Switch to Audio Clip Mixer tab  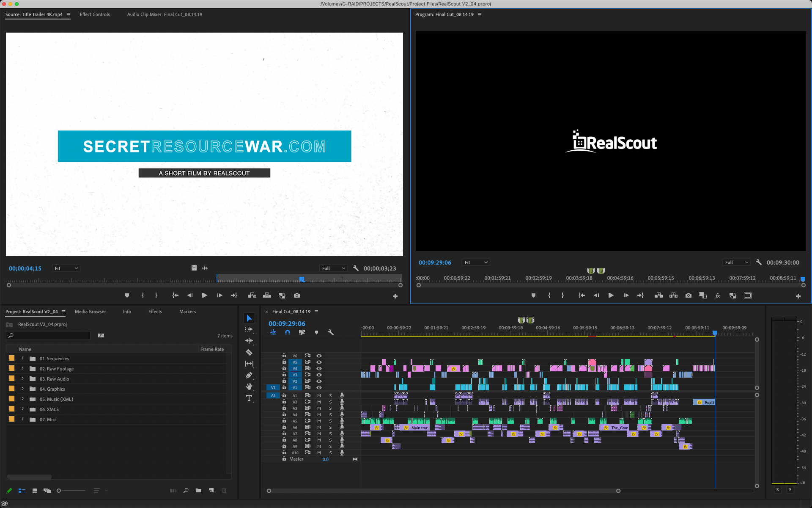(x=165, y=14)
